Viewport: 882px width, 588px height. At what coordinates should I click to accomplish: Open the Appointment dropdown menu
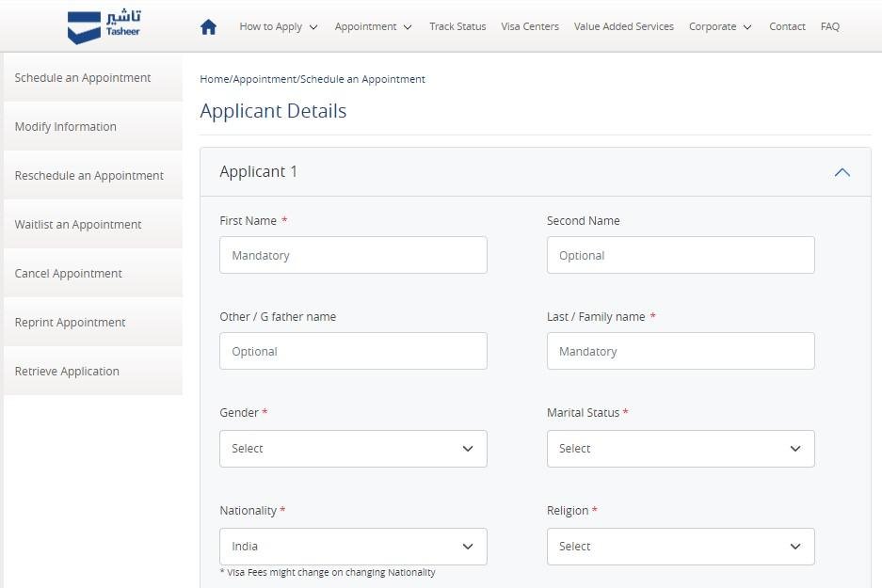tap(373, 26)
